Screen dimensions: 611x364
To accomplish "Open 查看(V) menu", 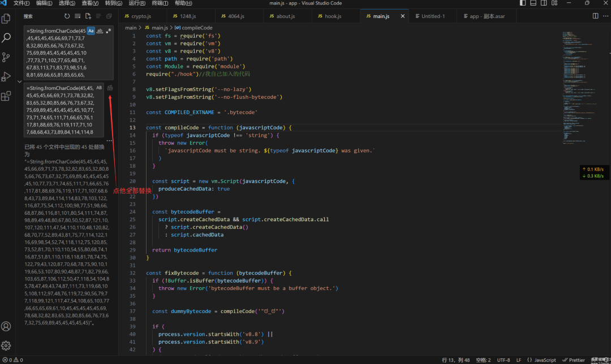I will 90,3.
